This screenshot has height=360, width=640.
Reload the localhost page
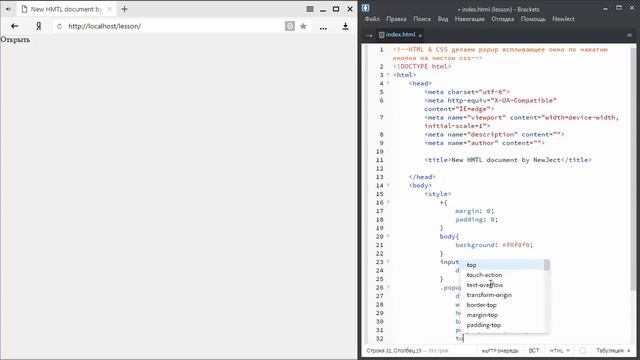(x=60, y=26)
